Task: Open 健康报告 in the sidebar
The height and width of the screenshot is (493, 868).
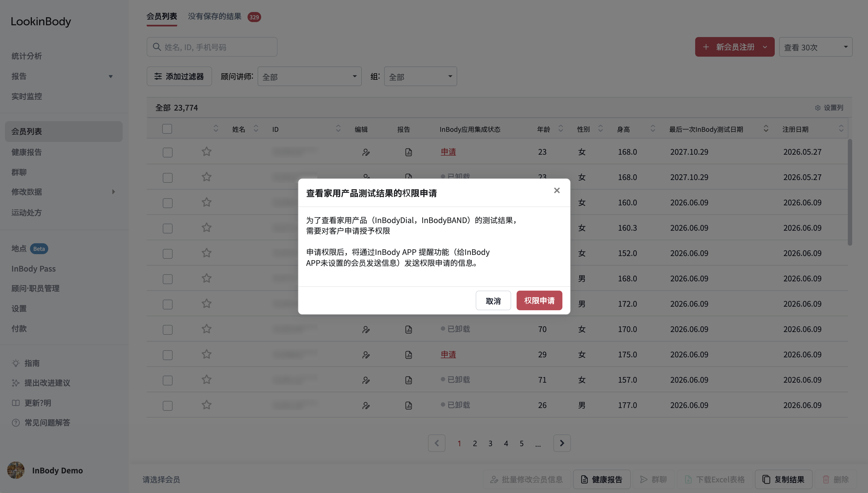Action: pyautogui.click(x=26, y=152)
